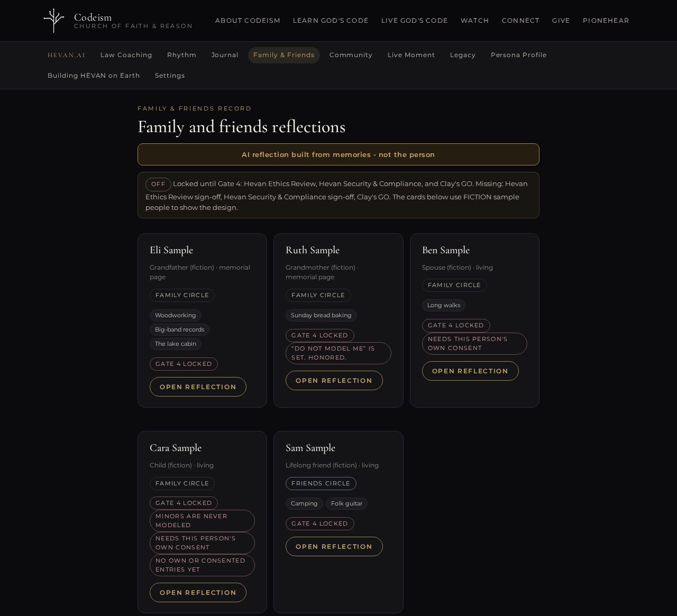Open reflection for Eli Sample
Viewport: 677px width, 616px height.
point(198,387)
